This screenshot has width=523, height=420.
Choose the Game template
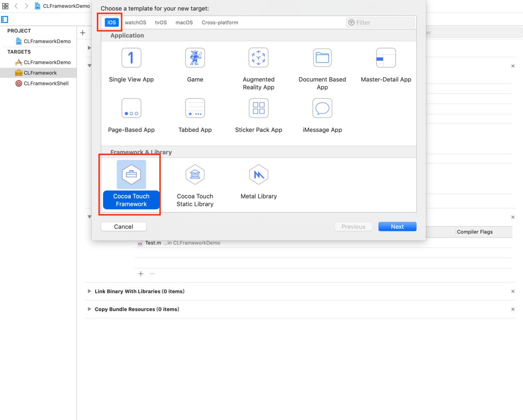(x=195, y=65)
